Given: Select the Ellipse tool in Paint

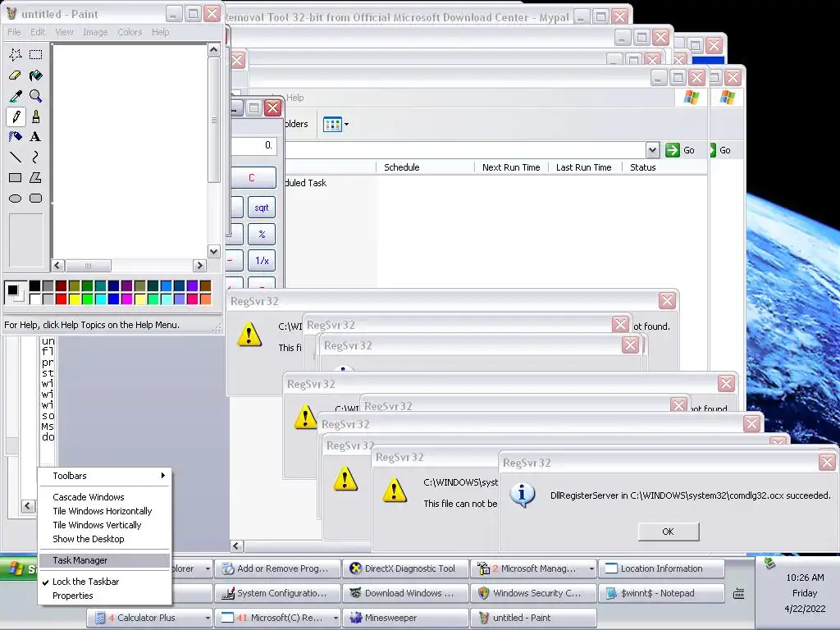Looking at the screenshot, I should (x=16, y=199).
